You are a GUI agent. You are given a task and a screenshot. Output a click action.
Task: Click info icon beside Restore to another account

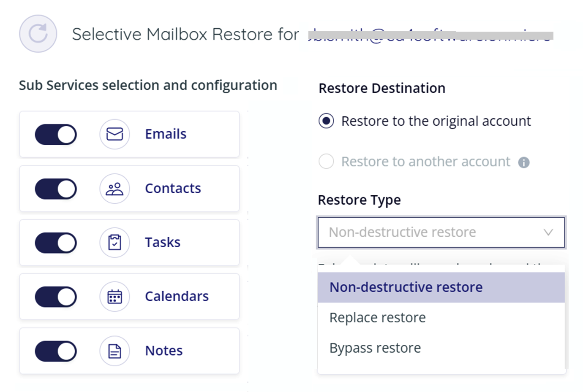(x=524, y=162)
